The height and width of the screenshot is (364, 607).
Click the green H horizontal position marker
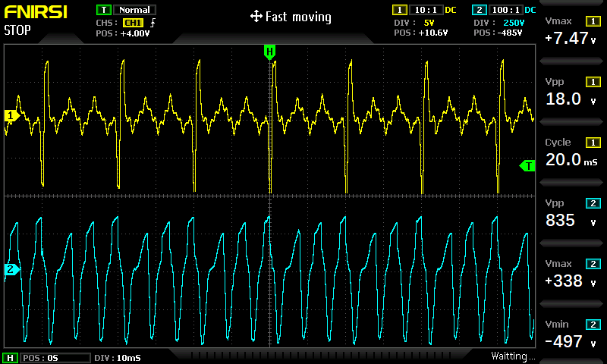coord(269,52)
